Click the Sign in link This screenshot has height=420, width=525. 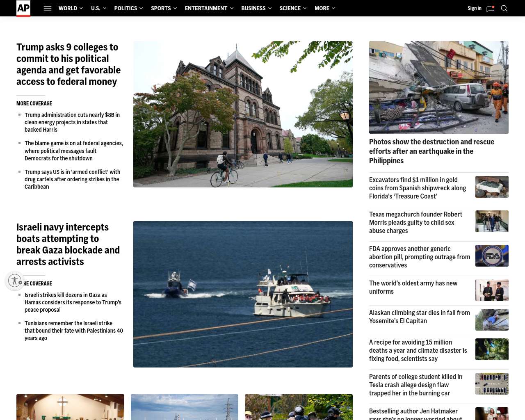click(474, 8)
